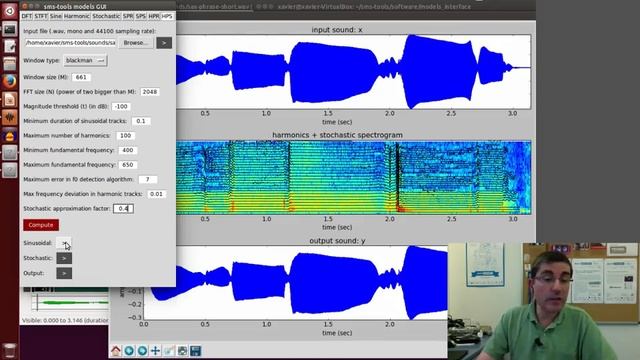The image size is (640, 360).
Task: Open the Window type blackman dropdown
Action: coord(85,60)
